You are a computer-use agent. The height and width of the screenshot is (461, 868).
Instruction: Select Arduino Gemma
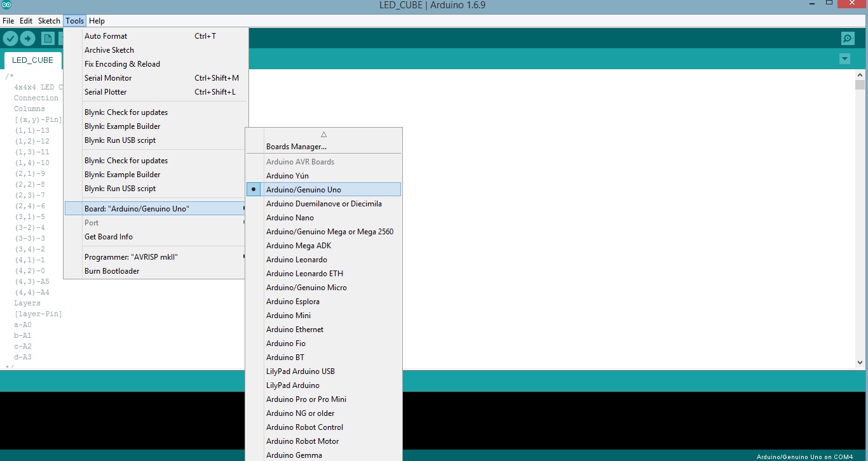tap(324, 455)
